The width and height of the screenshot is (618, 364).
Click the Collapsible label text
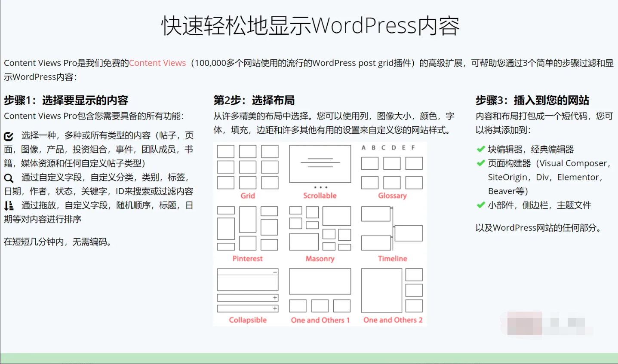248,320
